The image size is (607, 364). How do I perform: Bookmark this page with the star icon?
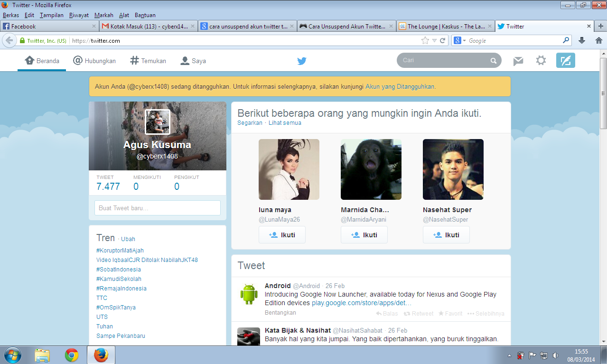tap(425, 41)
